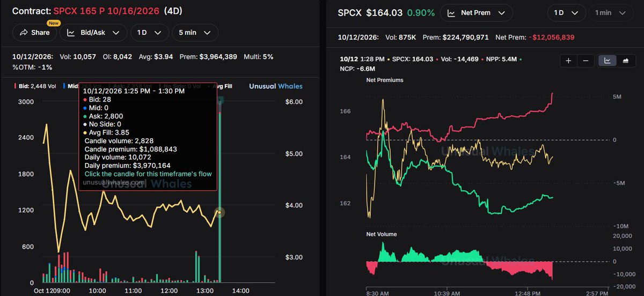Click the 'Net Volume' chart label

point(382,234)
